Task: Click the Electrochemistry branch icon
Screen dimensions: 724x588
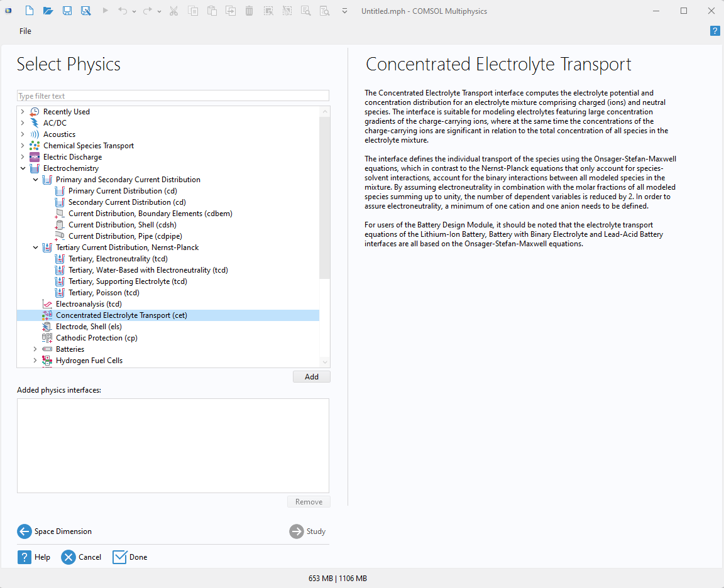Action: point(35,168)
